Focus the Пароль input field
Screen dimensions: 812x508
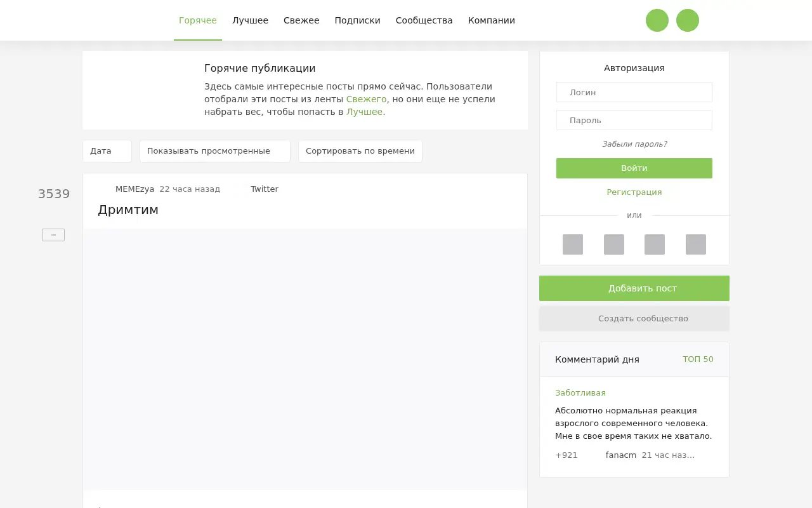coord(634,120)
